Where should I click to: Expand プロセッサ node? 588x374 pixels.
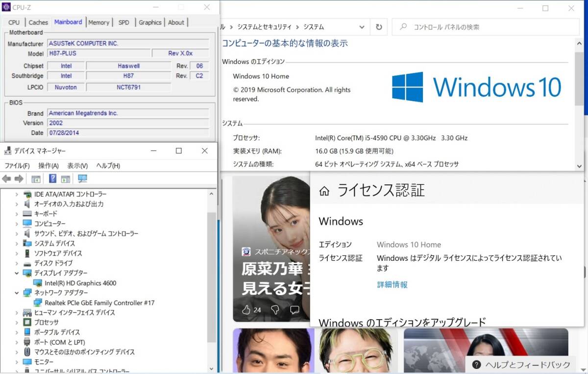(17, 322)
